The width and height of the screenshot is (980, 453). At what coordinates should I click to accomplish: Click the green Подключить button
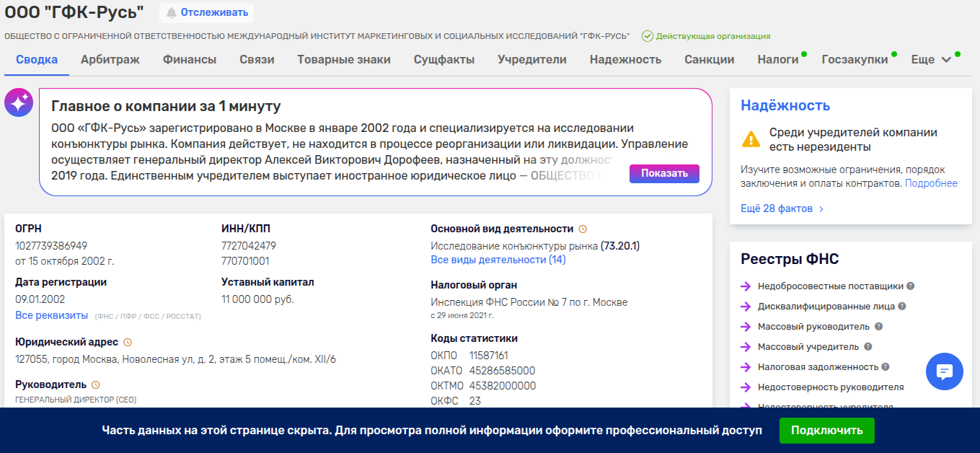point(826,431)
